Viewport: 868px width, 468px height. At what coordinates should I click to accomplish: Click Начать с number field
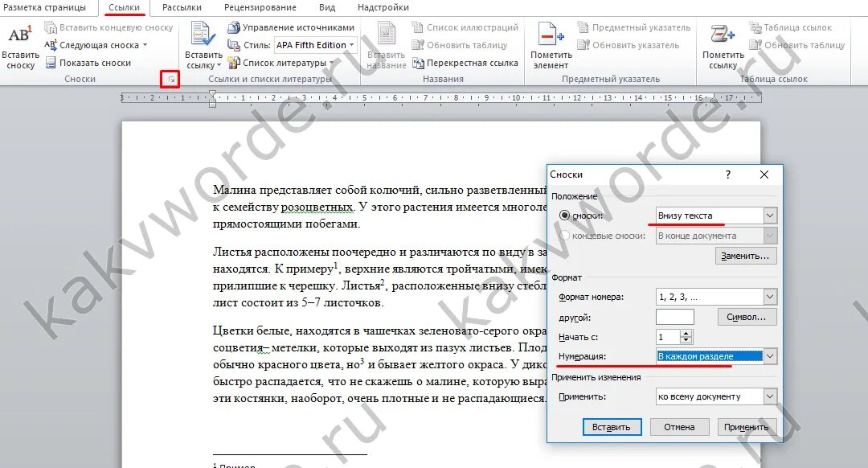click(668, 337)
